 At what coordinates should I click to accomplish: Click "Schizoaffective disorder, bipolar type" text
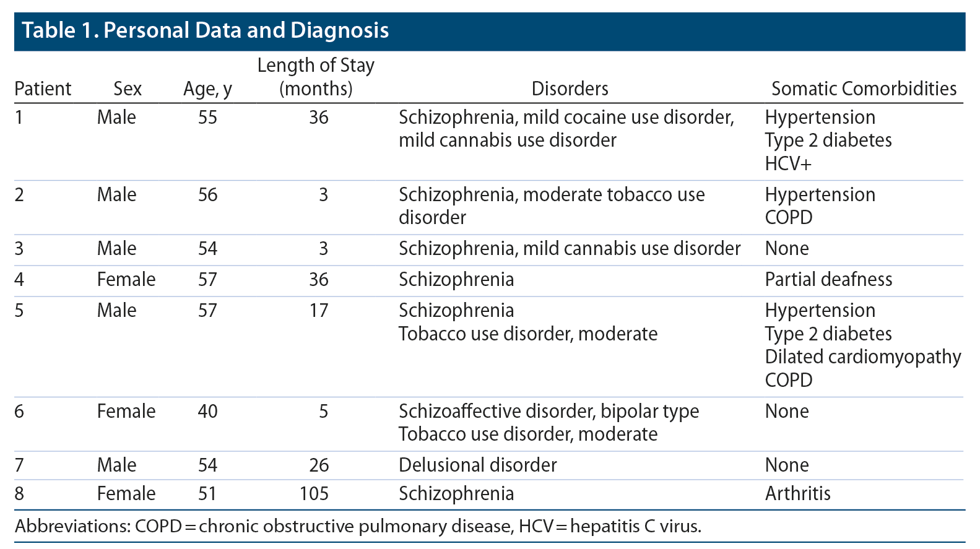coord(549,412)
